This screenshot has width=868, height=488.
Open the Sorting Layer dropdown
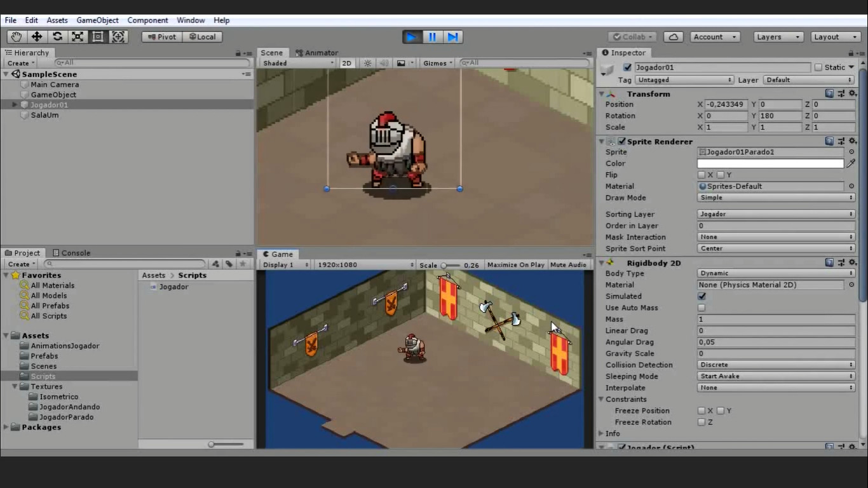776,214
